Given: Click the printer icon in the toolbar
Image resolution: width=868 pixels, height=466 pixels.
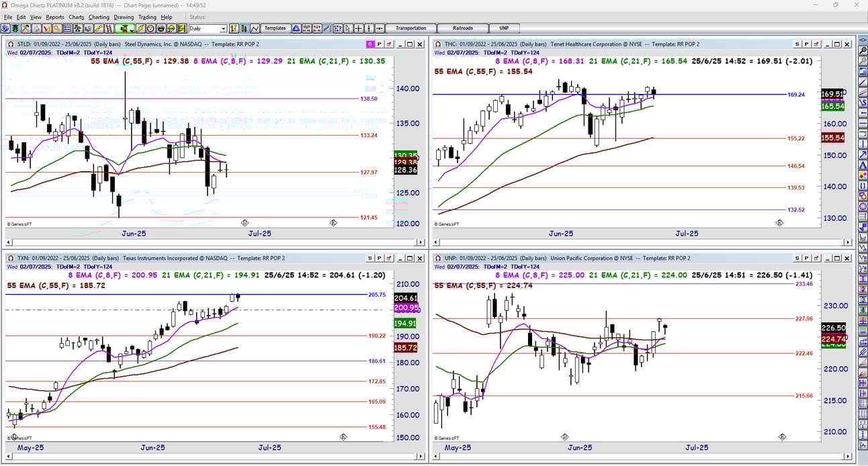Looking at the screenshot, I should pos(36,29).
